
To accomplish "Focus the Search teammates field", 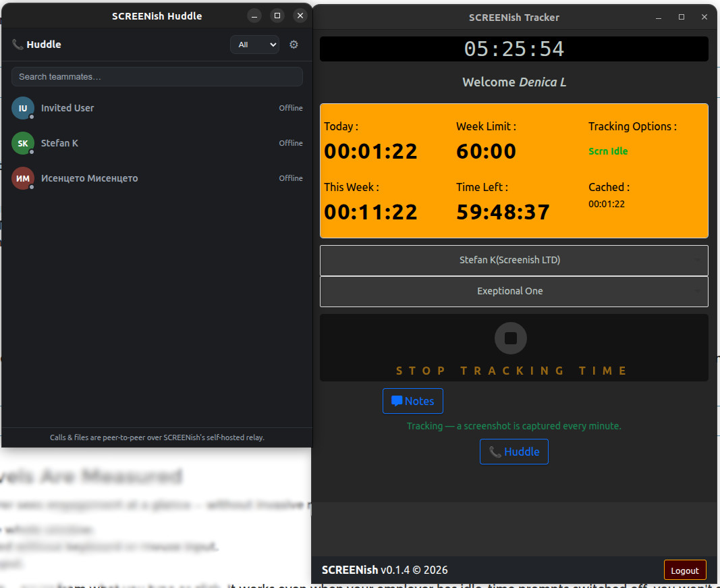I will [157, 77].
